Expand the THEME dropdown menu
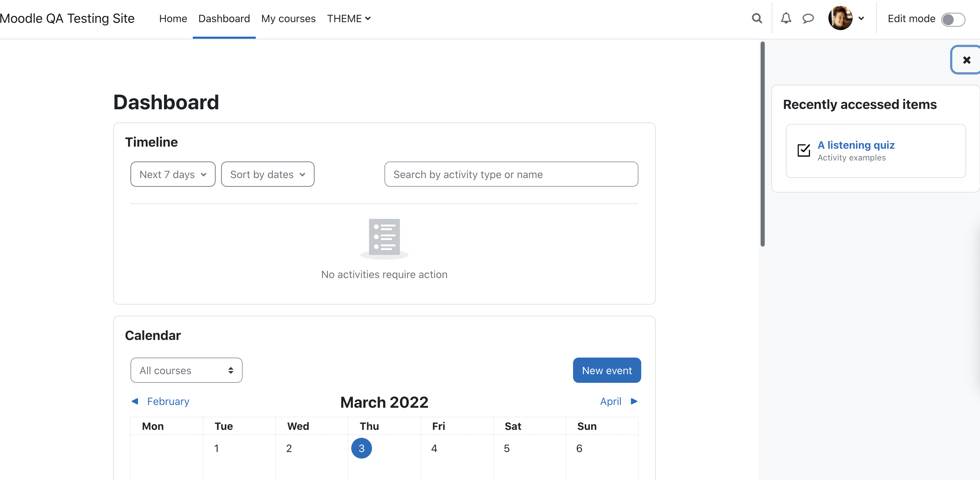 [348, 19]
